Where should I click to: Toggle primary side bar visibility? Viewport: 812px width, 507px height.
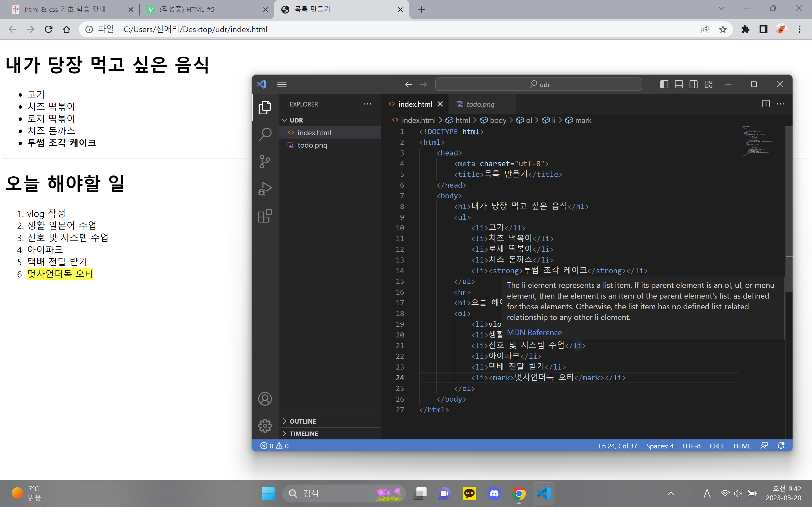pyautogui.click(x=664, y=84)
